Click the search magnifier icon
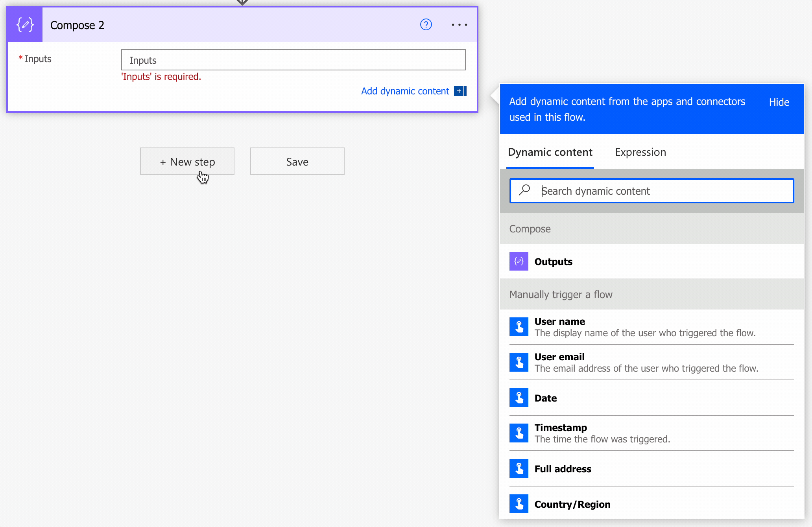The height and width of the screenshot is (527, 812). (524, 190)
